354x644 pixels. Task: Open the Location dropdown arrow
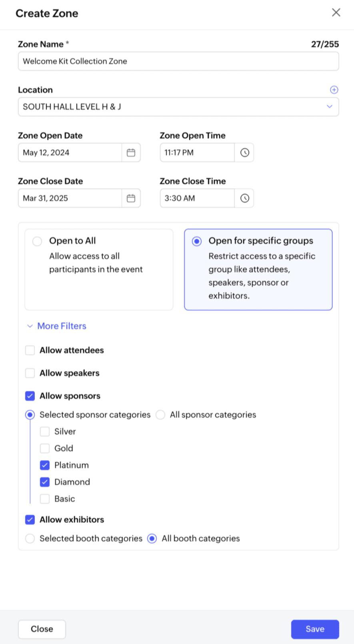(329, 107)
